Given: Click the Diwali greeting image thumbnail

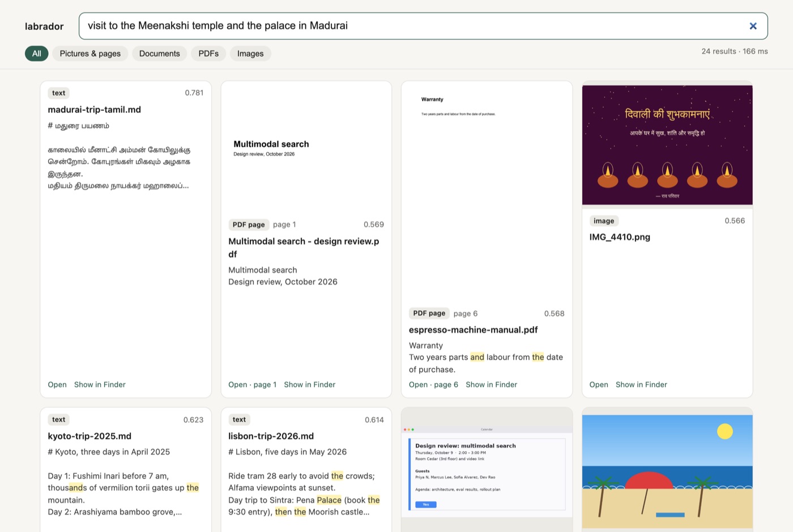Looking at the screenshot, I should click(x=667, y=145).
